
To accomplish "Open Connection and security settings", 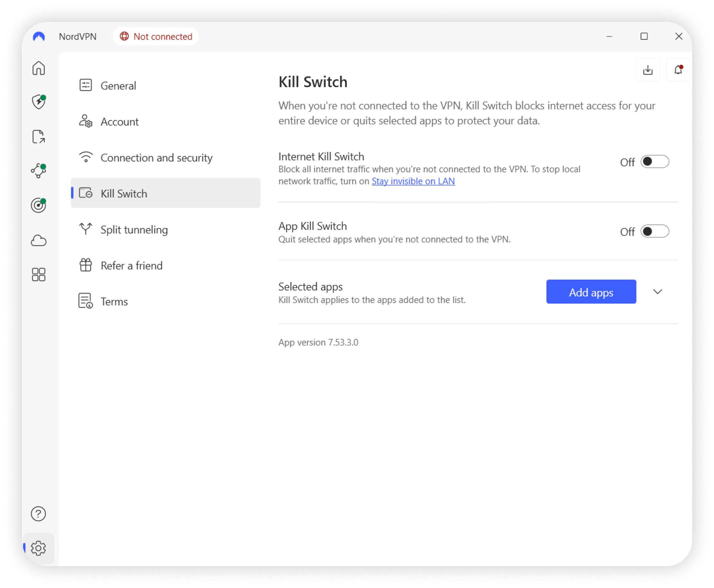I will tap(156, 158).
